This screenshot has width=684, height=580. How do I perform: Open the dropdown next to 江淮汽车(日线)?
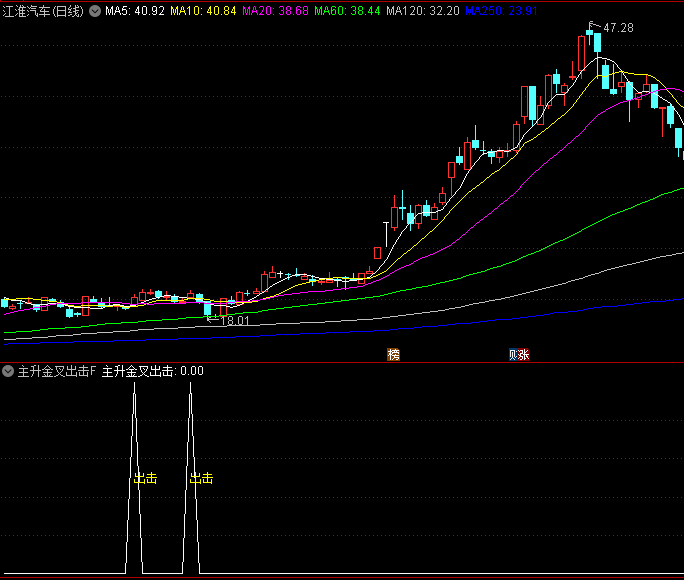[95, 11]
